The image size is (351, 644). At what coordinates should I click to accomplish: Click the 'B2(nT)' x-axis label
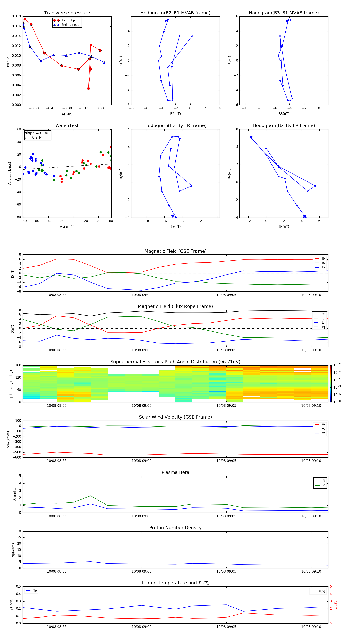pyautogui.click(x=175, y=114)
